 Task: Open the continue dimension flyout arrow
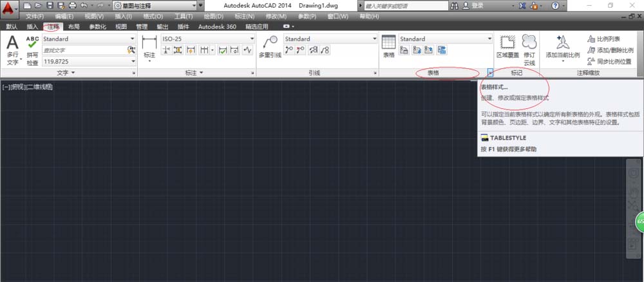click(213, 50)
